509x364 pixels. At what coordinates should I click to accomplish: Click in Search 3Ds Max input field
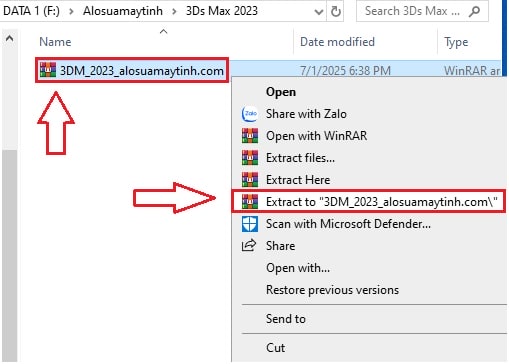click(412, 11)
